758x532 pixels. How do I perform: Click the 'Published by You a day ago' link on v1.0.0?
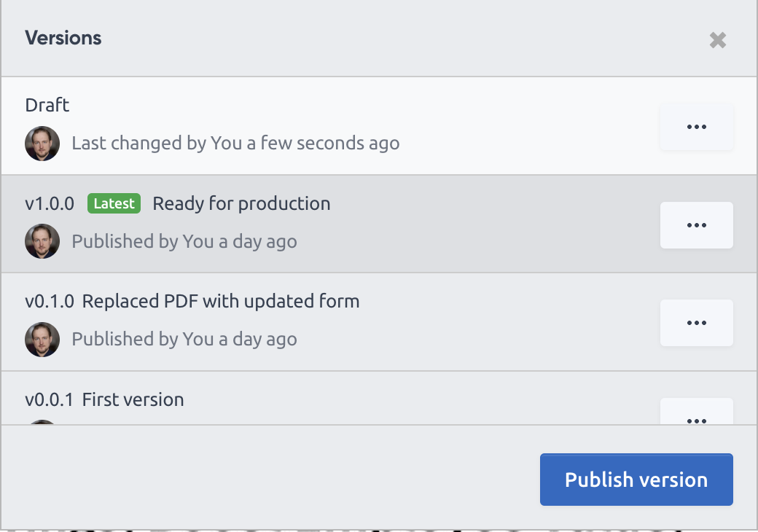(x=184, y=240)
